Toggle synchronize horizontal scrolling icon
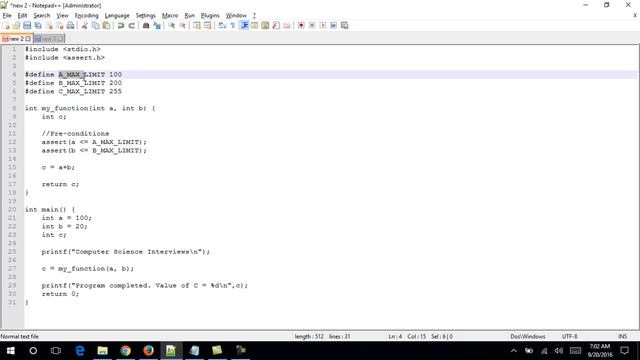The width and height of the screenshot is (640, 360). (x=208, y=25)
